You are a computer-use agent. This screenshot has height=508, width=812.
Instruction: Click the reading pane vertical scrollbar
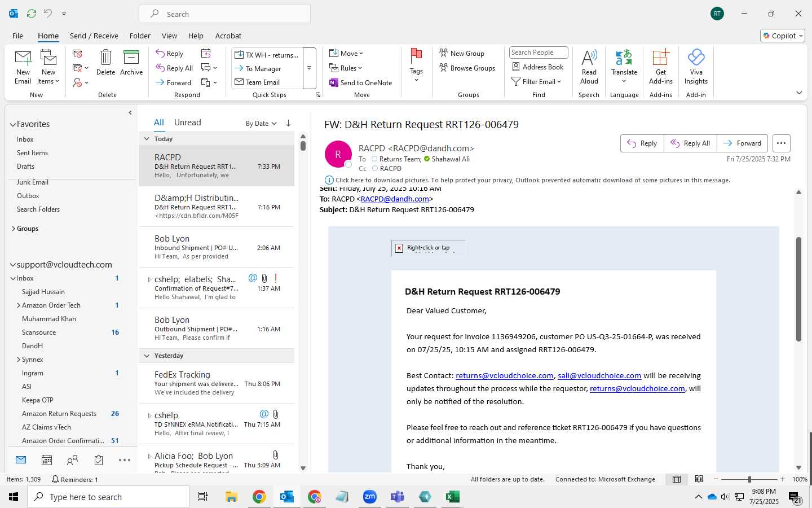[798, 290]
